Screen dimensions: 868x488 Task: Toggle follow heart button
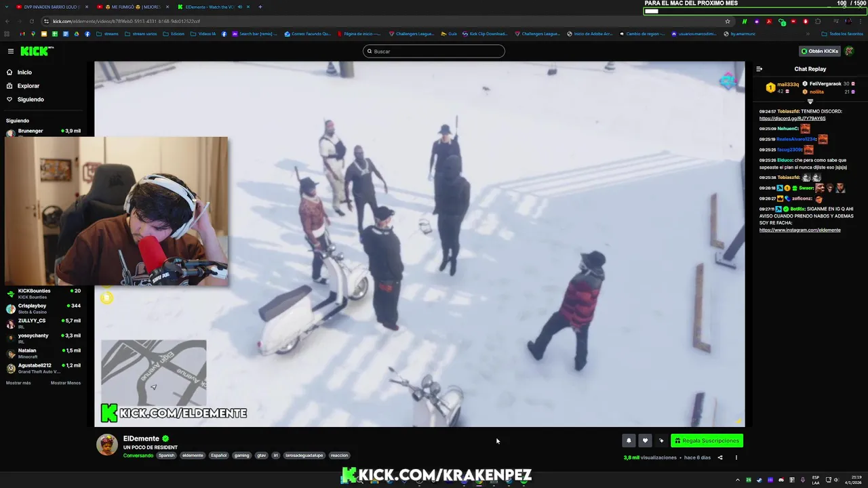645,441
